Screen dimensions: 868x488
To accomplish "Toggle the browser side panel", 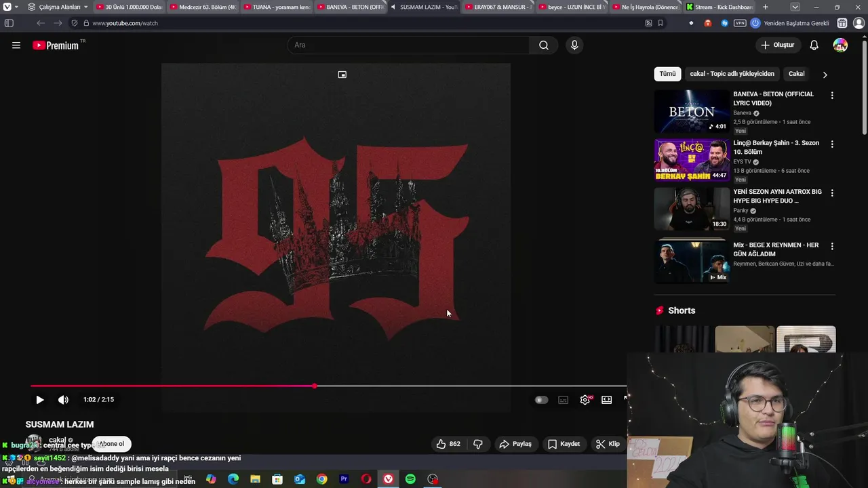I will (x=9, y=23).
